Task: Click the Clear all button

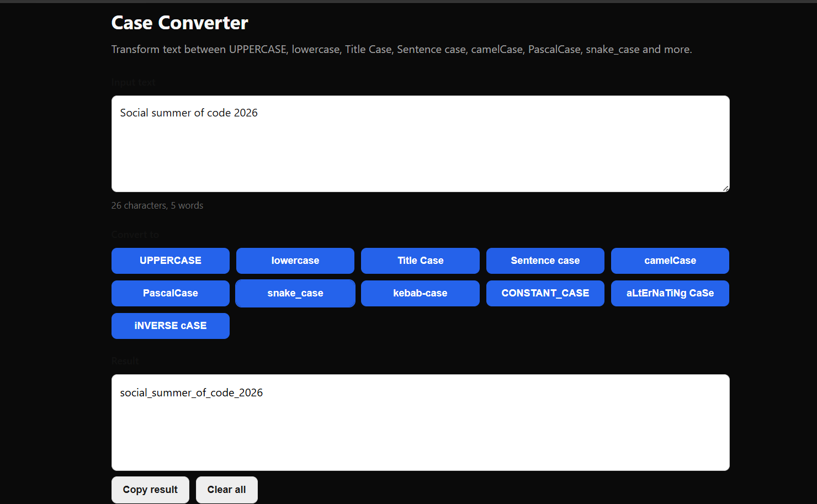Action: coord(226,490)
